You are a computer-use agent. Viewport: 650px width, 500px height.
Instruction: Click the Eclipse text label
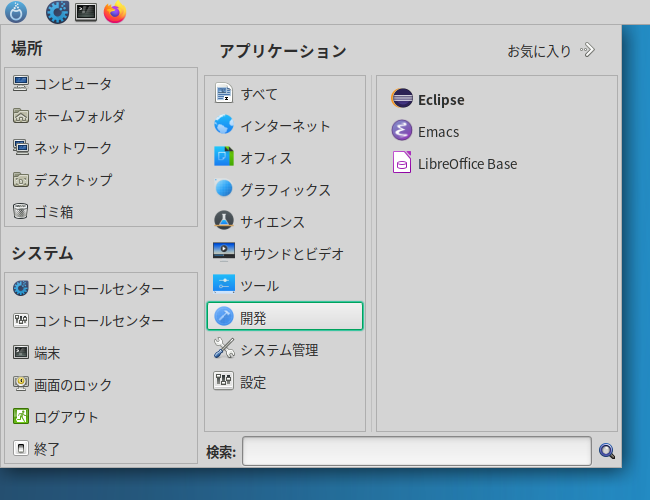click(441, 100)
